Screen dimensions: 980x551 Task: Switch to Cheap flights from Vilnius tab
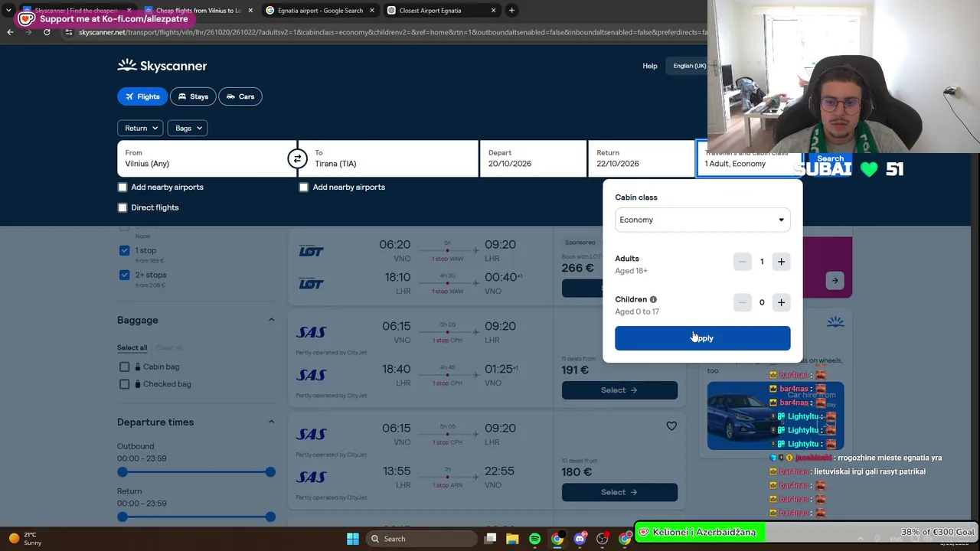pyautogui.click(x=198, y=11)
